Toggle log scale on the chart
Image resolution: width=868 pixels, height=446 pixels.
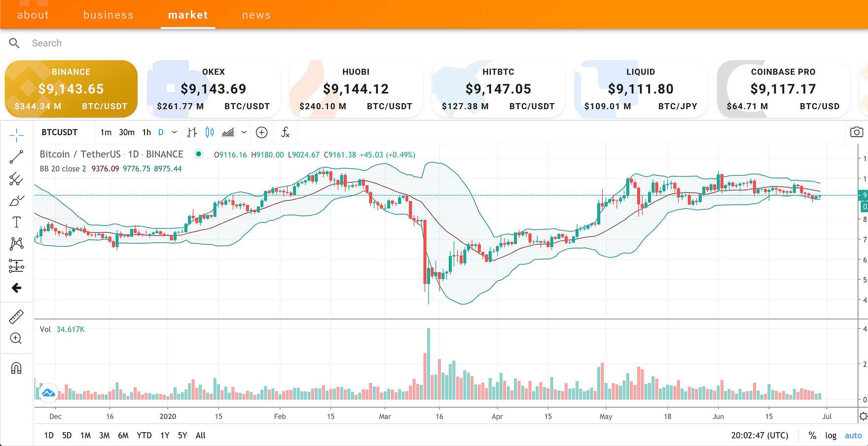pos(831,436)
